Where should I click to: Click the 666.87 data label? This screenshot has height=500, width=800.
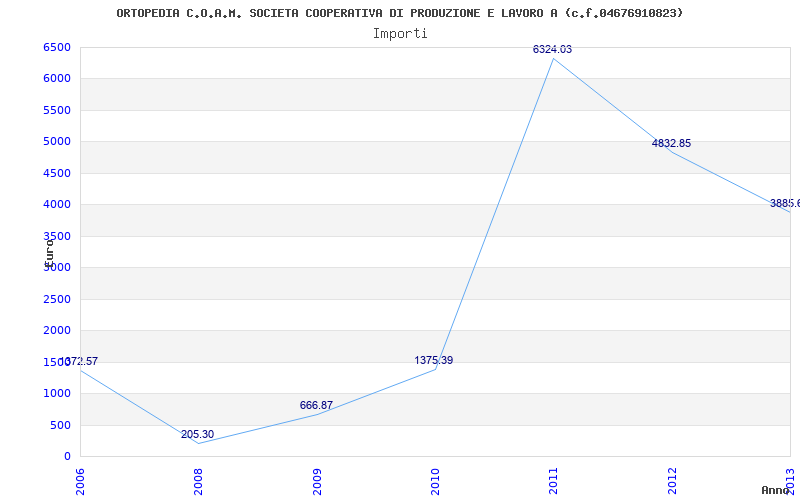point(316,405)
